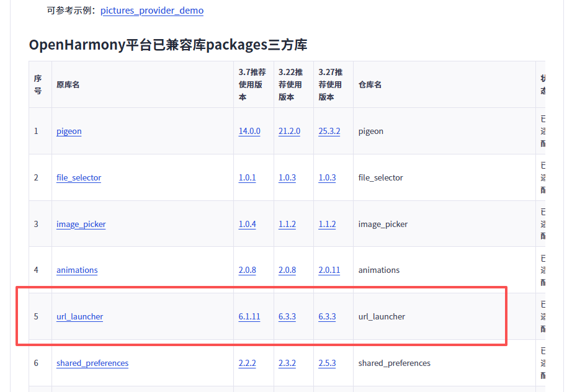
Task: Select file_selector text in 仓库名 column
Action: click(380, 177)
